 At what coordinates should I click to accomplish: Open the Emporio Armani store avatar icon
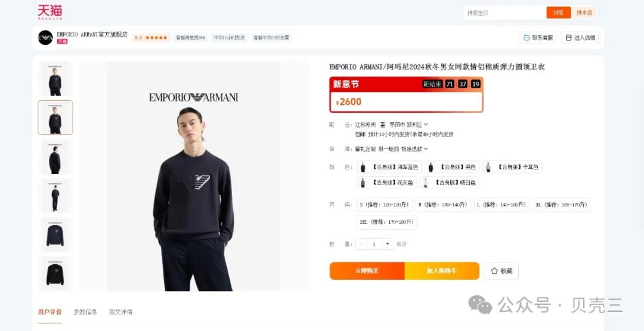pos(45,38)
